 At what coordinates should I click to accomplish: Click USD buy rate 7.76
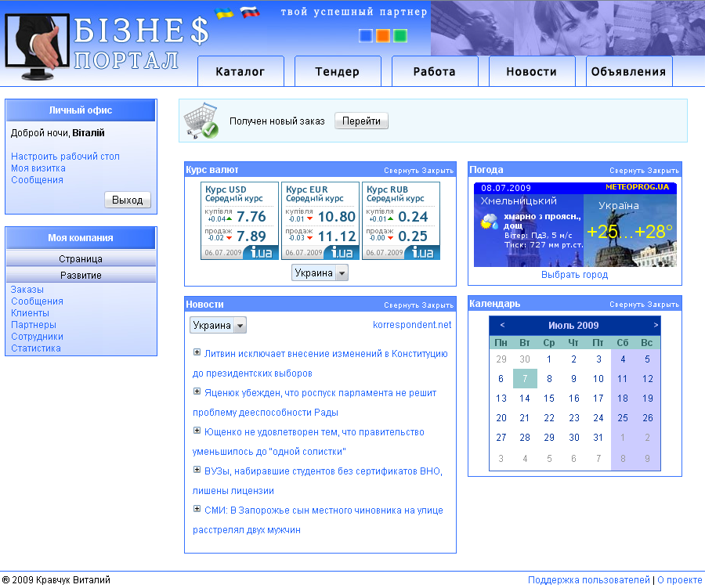pyautogui.click(x=251, y=217)
